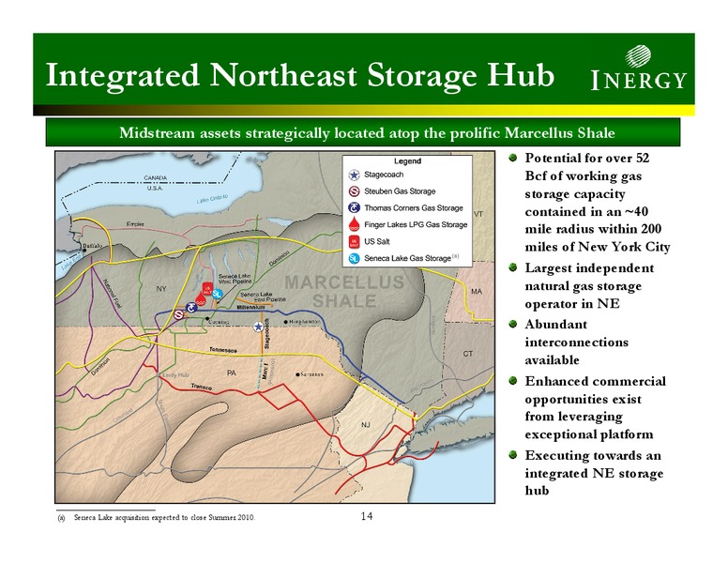
Task: Click the 'Leidy Hub' map label
Action: 176,375
